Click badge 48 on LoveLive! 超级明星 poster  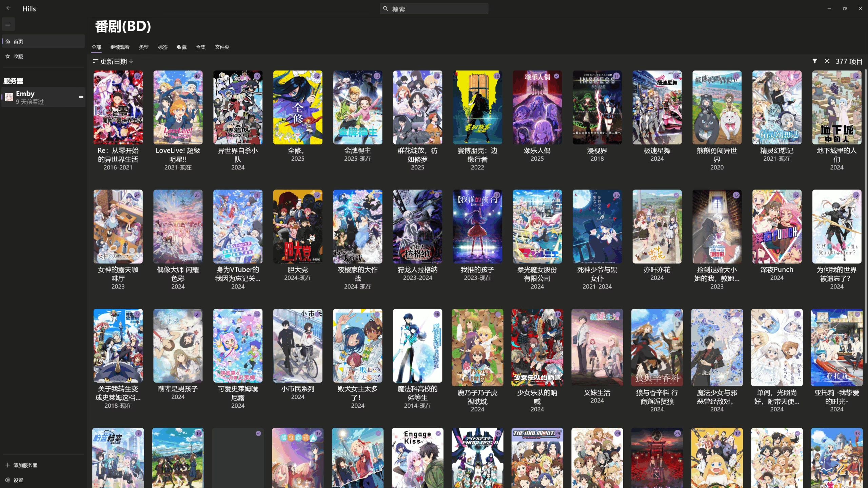pyautogui.click(x=197, y=76)
